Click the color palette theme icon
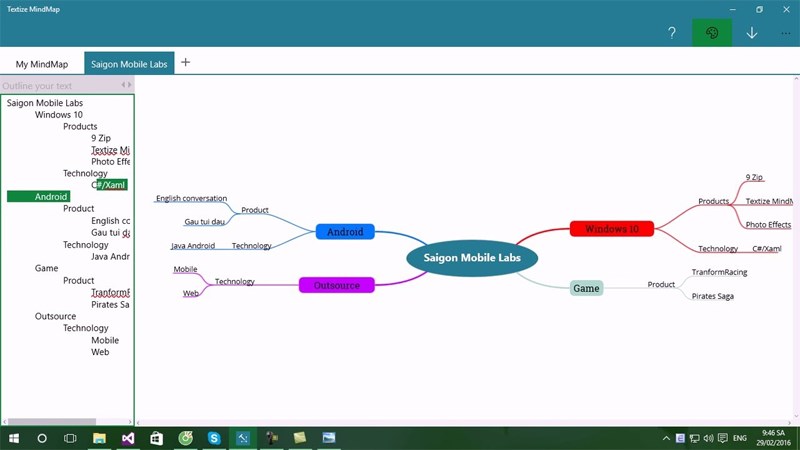The height and width of the screenshot is (450, 800). [x=712, y=33]
